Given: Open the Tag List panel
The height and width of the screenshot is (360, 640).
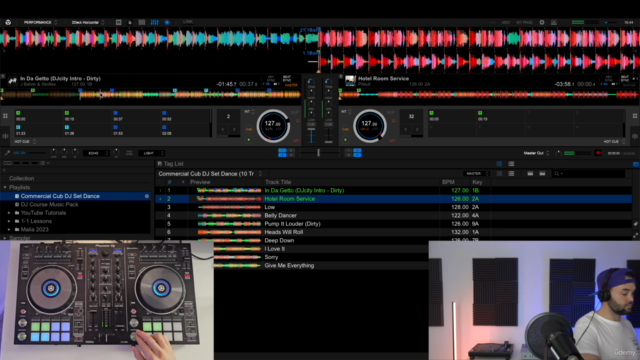Looking at the screenshot, I should [x=171, y=164].
